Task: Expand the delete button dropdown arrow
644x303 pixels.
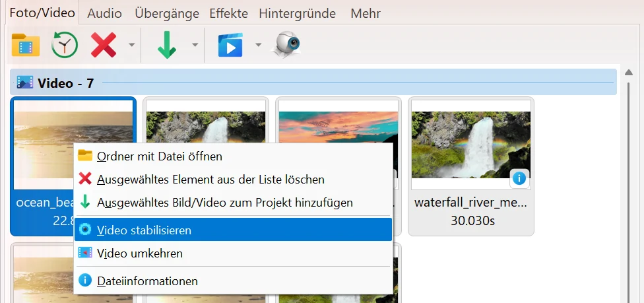Action: coord(131,44)
